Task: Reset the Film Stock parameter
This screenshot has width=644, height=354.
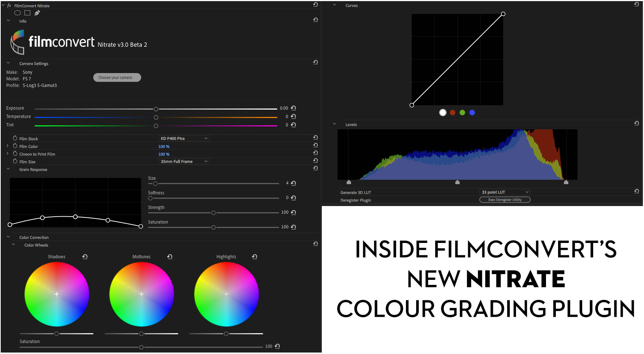Action: click(315, 137)
